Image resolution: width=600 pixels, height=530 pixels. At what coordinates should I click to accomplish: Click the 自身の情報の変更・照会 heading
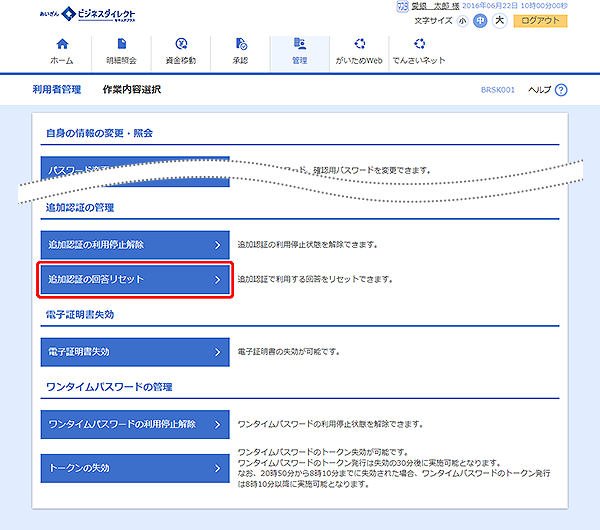[x=99, y=133]
